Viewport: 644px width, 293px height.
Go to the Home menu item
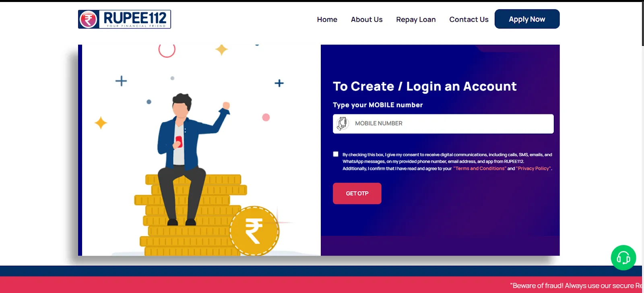tap(327, 19)
